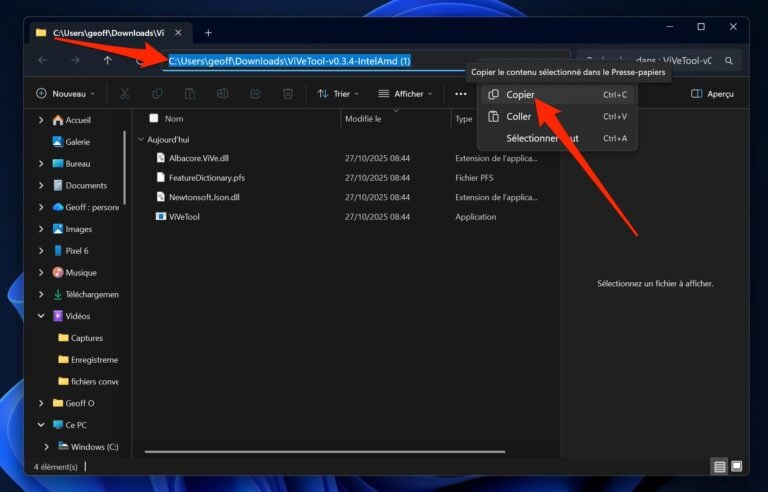This screenshot has width=768, height=492.
Task: Tick the select-all checkbox beside Nom
Action: pos(153,118)
